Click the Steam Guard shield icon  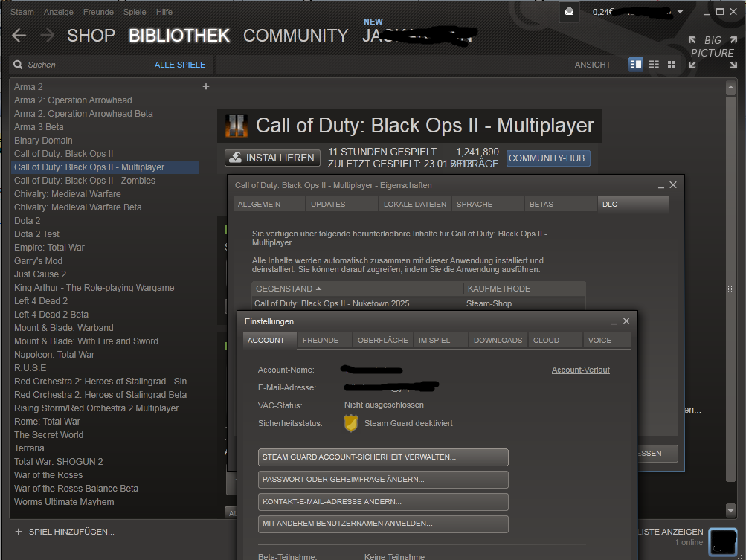click(x=350, y=423)
